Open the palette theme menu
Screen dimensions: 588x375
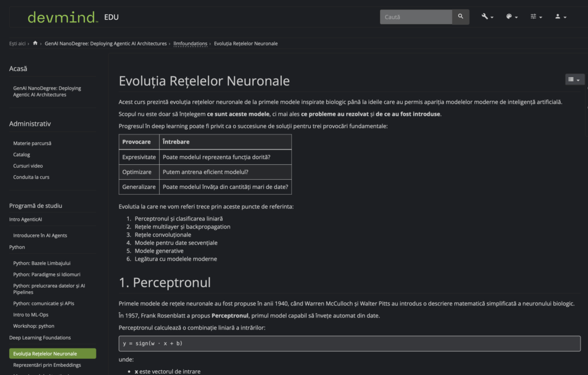click(512, 17)
